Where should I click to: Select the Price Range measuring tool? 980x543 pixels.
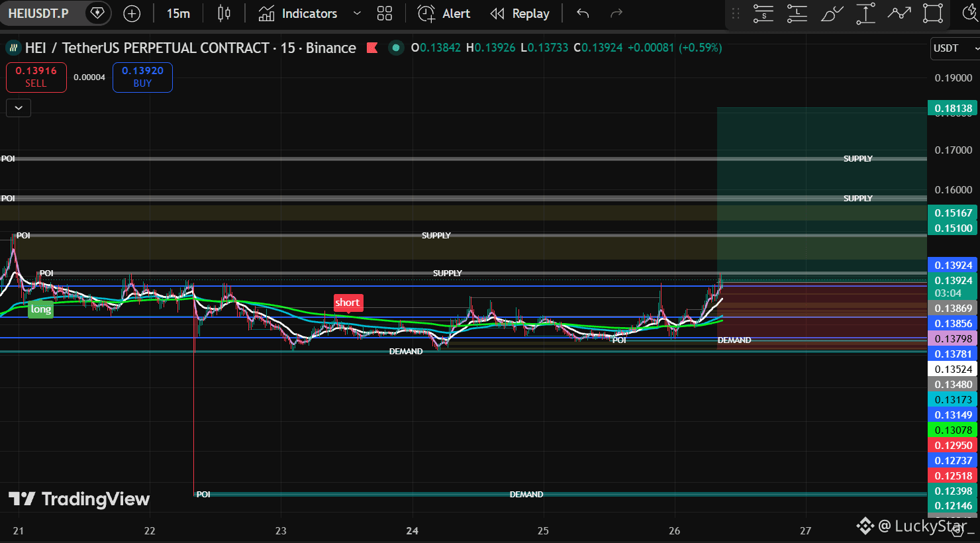865,13
